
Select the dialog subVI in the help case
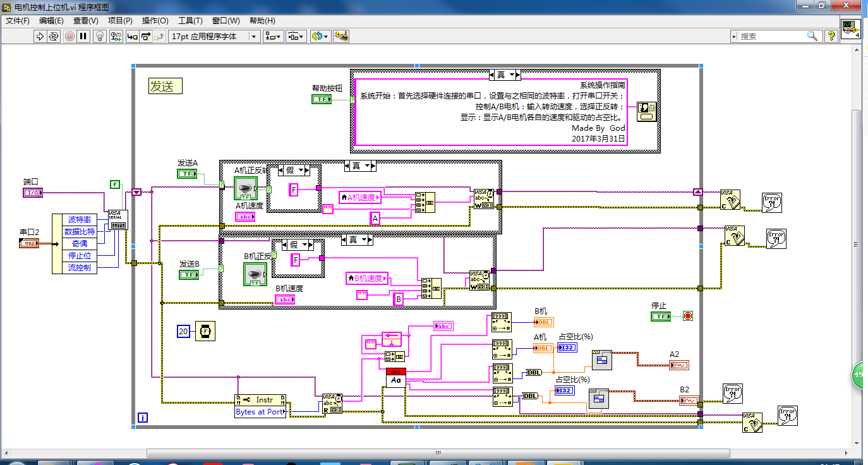pos(646,112)
